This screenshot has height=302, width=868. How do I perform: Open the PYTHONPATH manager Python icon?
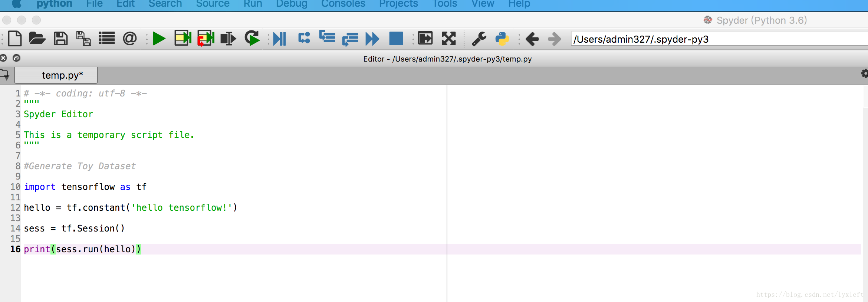[502, 39]
